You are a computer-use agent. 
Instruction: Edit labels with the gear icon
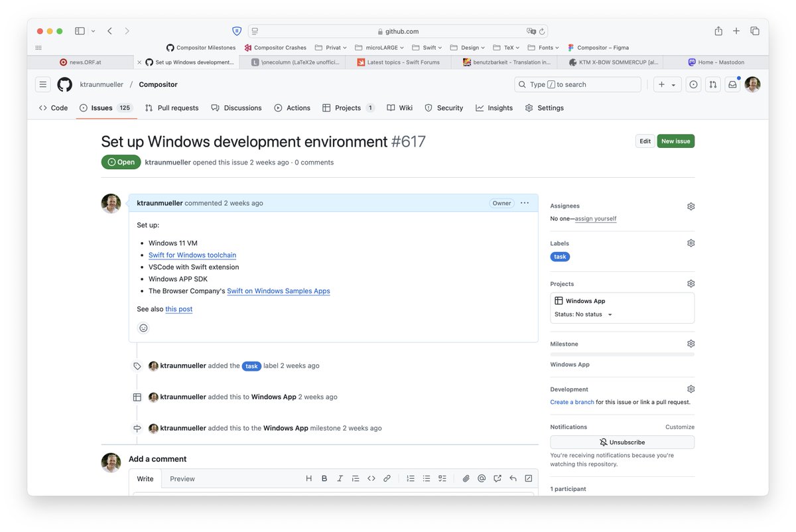point(691,243)
